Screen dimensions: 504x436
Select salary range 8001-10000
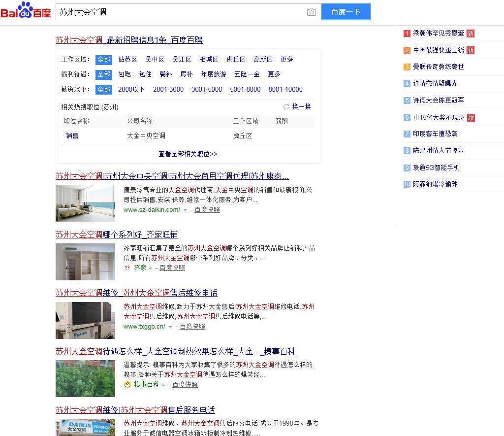tap(285, 90)
